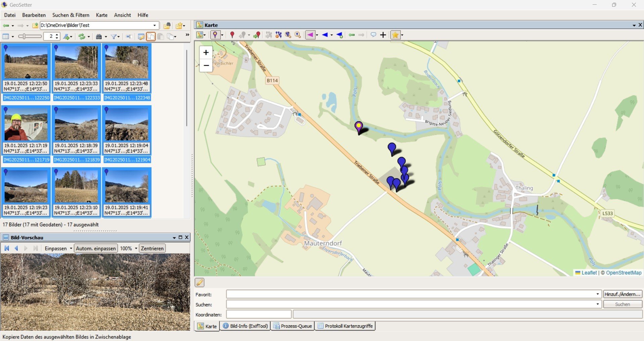644x341 pixels.
Task: Go up one folder level
Action: [x=35, y=25]
